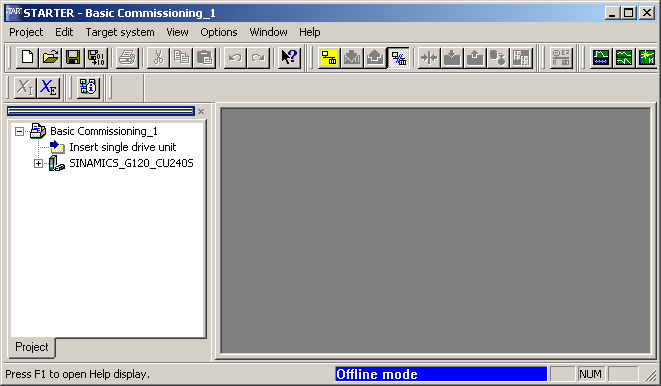
Task: Open the Target system menu
Action: click(120, 32)
